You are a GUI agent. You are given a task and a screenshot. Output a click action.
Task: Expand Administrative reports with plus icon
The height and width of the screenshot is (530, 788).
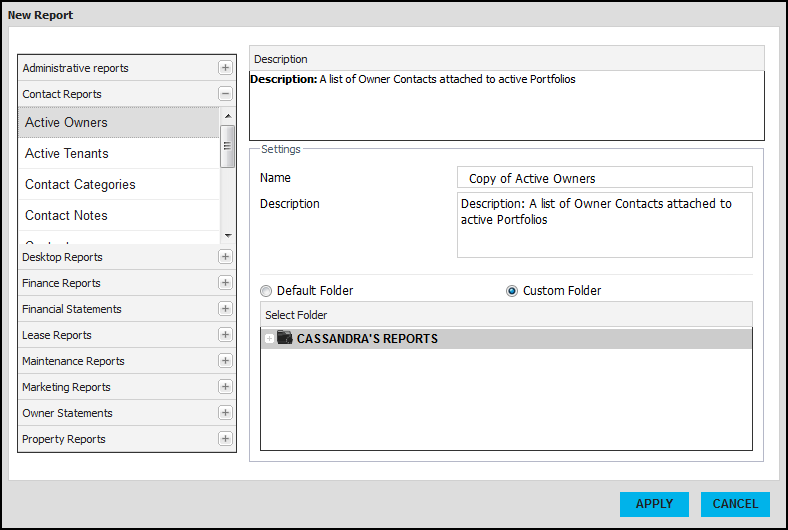click(225, 68)
